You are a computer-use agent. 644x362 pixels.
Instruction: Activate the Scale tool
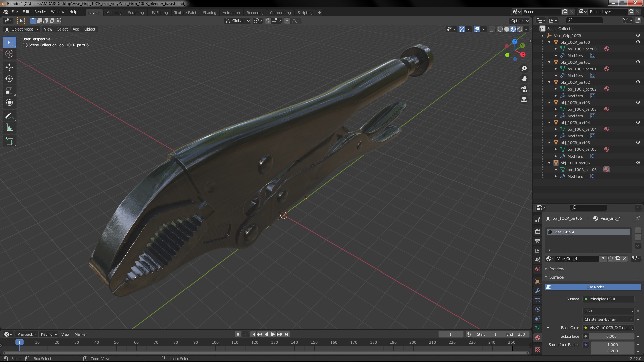(x=9, y=90)
